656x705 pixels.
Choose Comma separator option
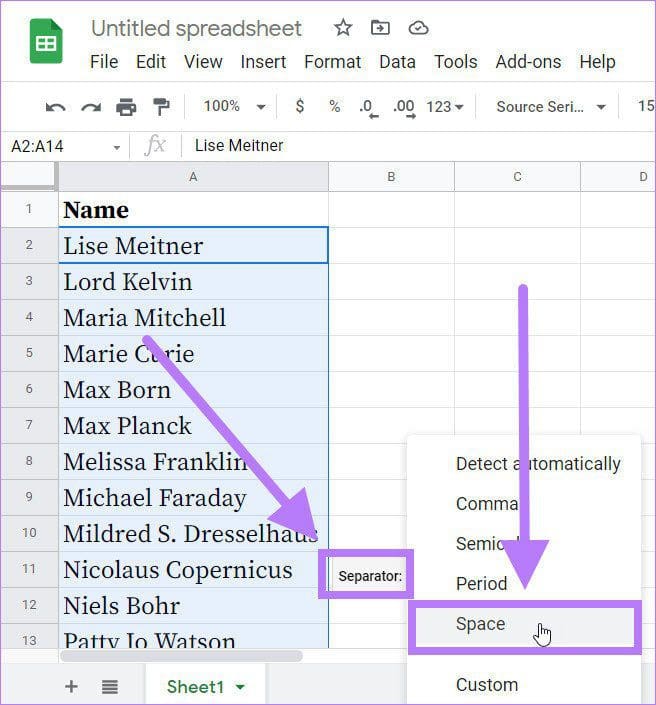pos(524,504)
